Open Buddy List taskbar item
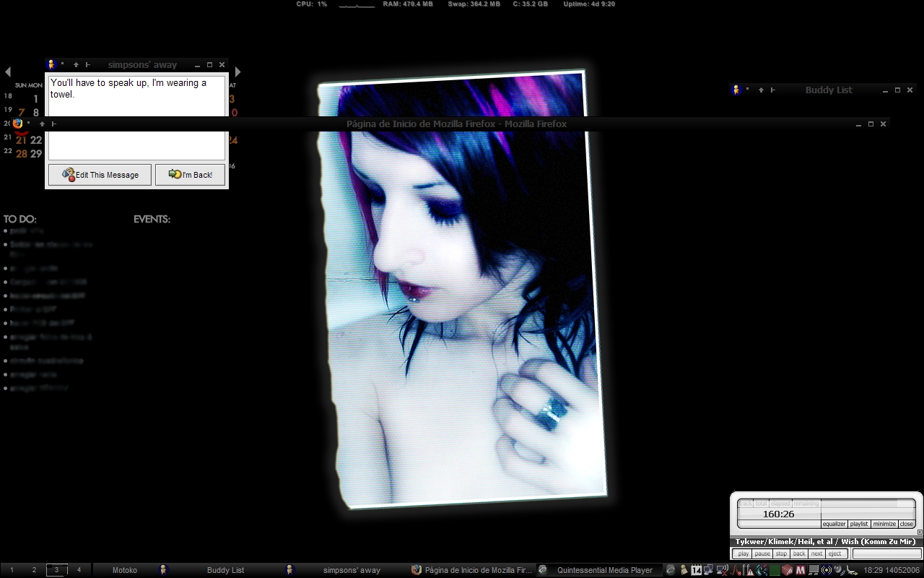 [x=219, y=570]
